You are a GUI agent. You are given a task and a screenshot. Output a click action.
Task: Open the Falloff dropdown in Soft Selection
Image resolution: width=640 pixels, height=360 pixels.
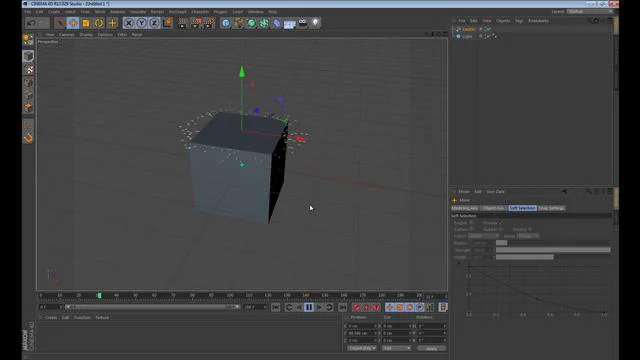click(x=483, y=236)
